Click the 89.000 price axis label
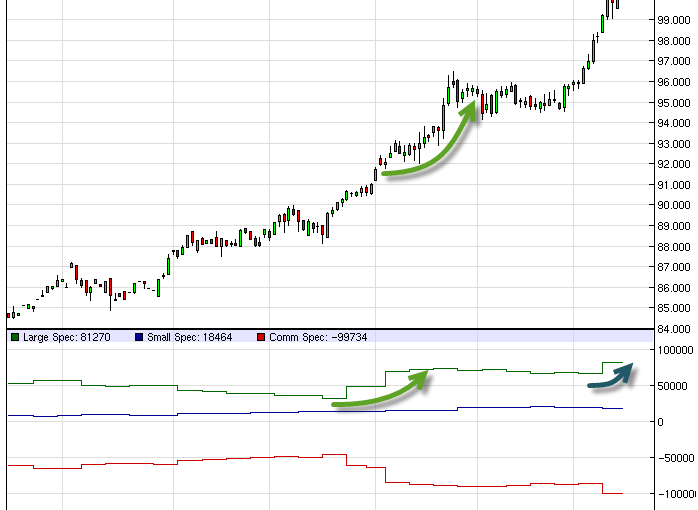This screenshot has width=698, height=510. point(674,226)
